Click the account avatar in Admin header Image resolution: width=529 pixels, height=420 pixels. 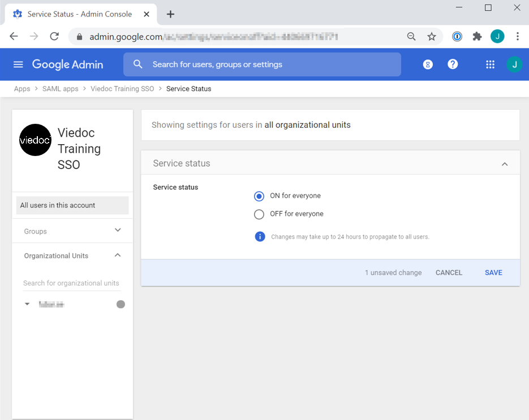click(x=514, y=64)
